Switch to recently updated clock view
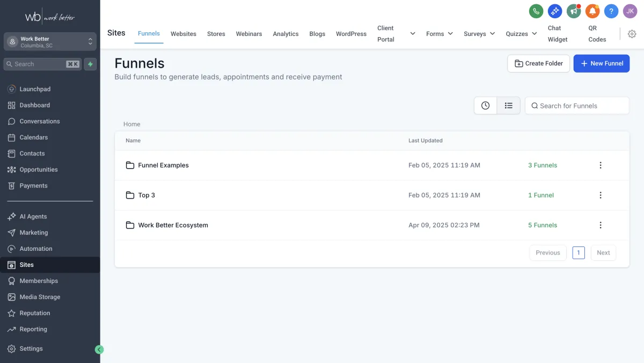This screenshot has width=644, height=363. click(486, 106)
